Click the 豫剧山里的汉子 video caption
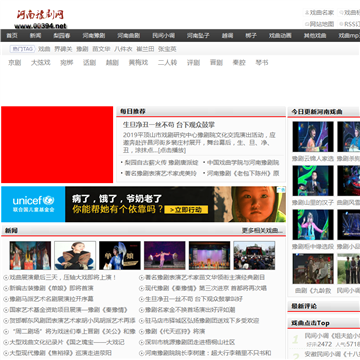The image size is (360, 360). tap(313, 202)
